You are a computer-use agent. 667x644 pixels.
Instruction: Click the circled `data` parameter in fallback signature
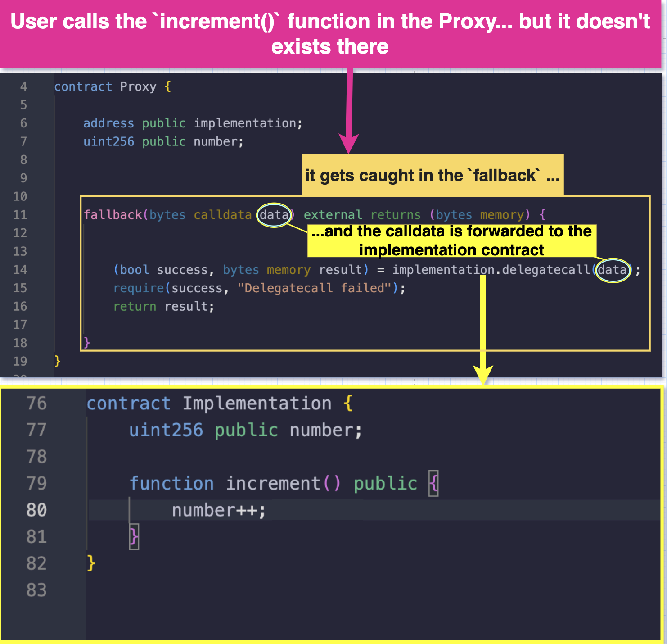coord(273,215)
